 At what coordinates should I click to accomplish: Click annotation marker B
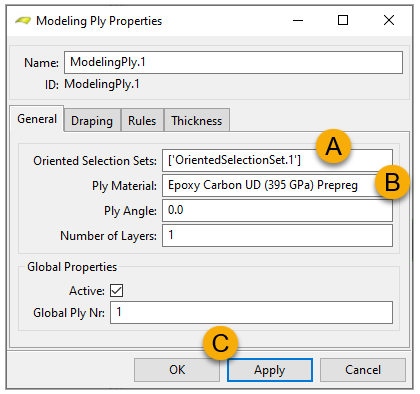392,182
